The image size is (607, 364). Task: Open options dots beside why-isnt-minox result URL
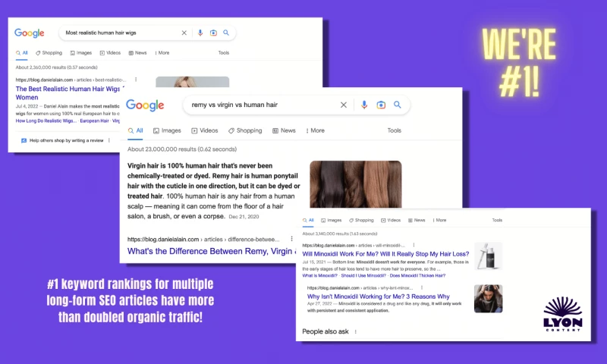point(422,288)
